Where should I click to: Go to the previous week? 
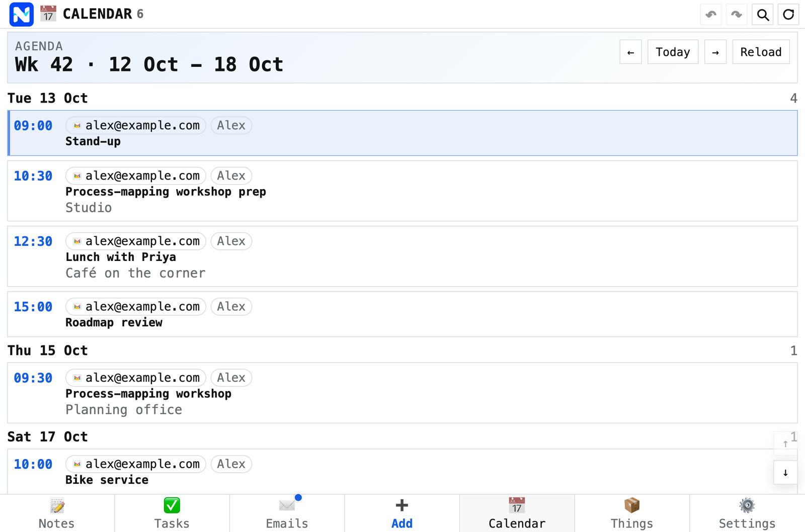[x=630, y=52]
